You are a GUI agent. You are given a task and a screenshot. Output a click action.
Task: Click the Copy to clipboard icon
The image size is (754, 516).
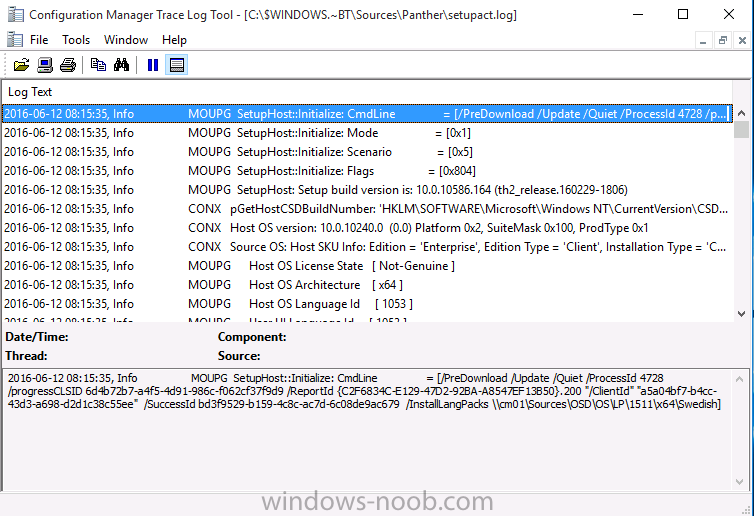tap(99, 64)
